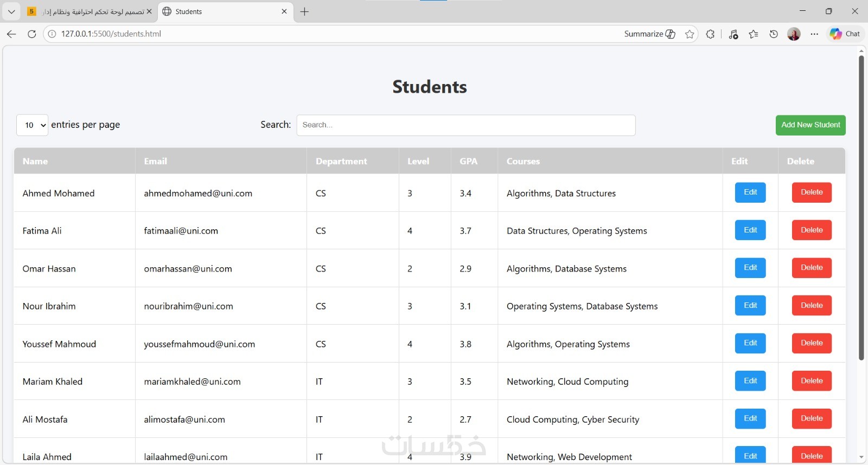Open the entries per page dropdown
Screen dimensions: 868x465
pos(33,125)
